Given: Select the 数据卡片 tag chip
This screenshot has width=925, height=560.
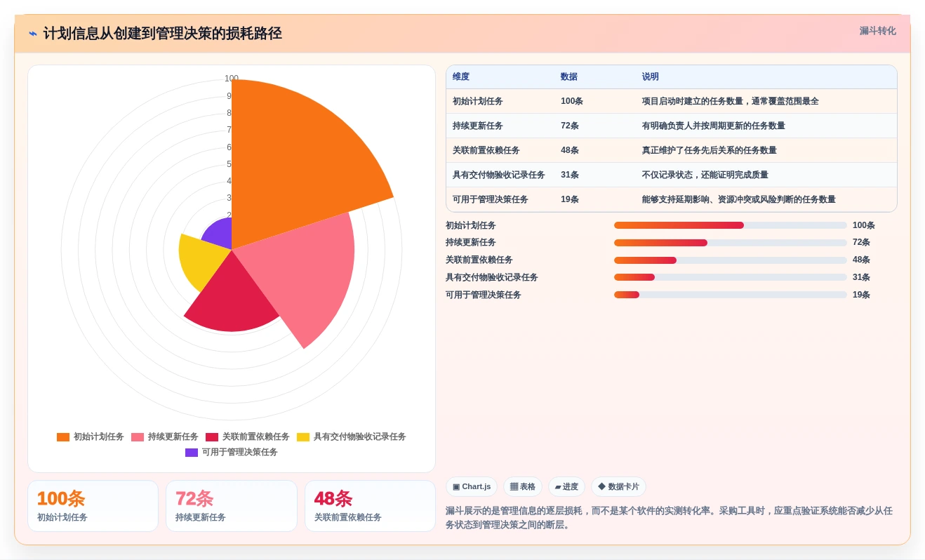Looking at the screenshot, I should point(618,487).
